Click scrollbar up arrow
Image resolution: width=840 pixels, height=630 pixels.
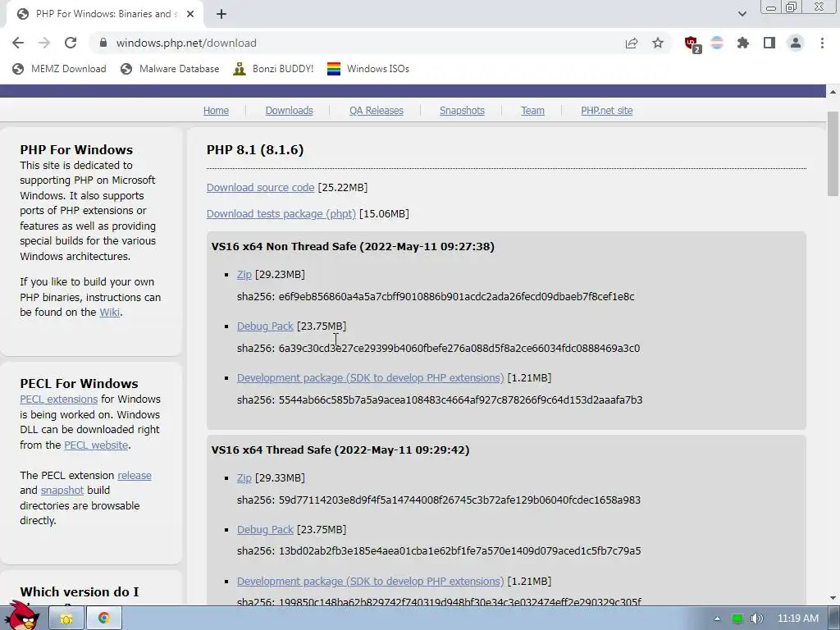pos(833,92)
